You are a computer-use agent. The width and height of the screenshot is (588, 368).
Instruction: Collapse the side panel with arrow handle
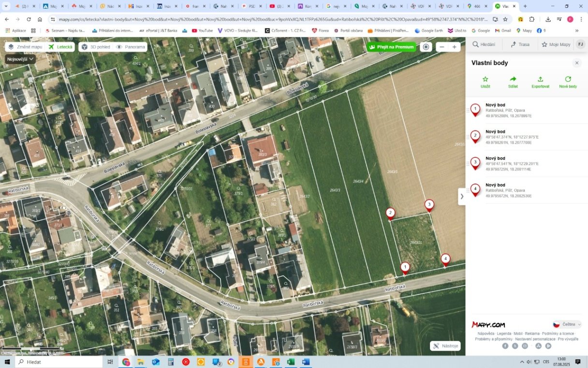(x=462, y=197)
